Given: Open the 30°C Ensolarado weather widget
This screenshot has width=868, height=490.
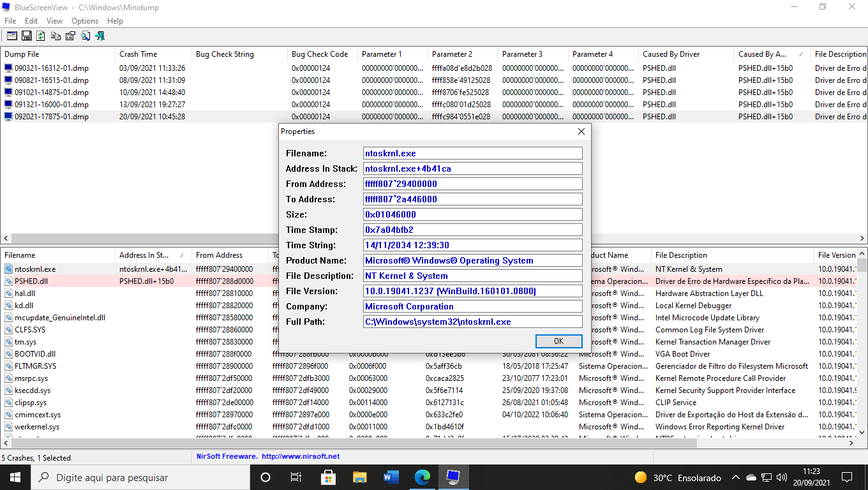Looking at the screenshot, I should tap(678, 477).
